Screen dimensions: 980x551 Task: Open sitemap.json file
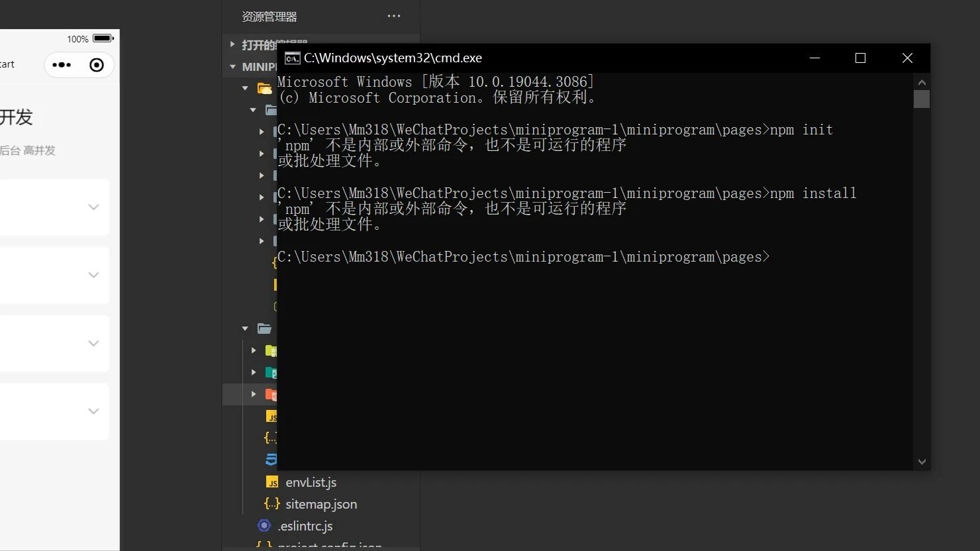coord(321,504)
